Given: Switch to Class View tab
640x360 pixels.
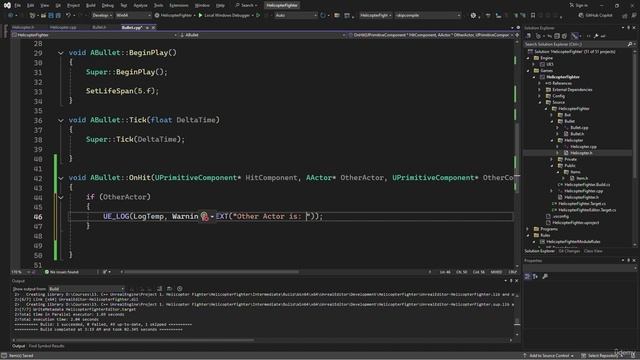Looking at the screenshot, I should point(593,251).
